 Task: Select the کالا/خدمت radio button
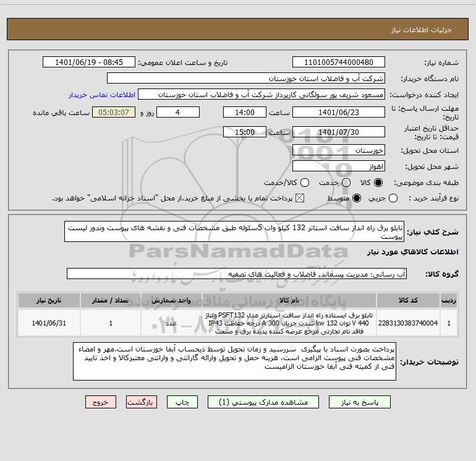[305, 183]
